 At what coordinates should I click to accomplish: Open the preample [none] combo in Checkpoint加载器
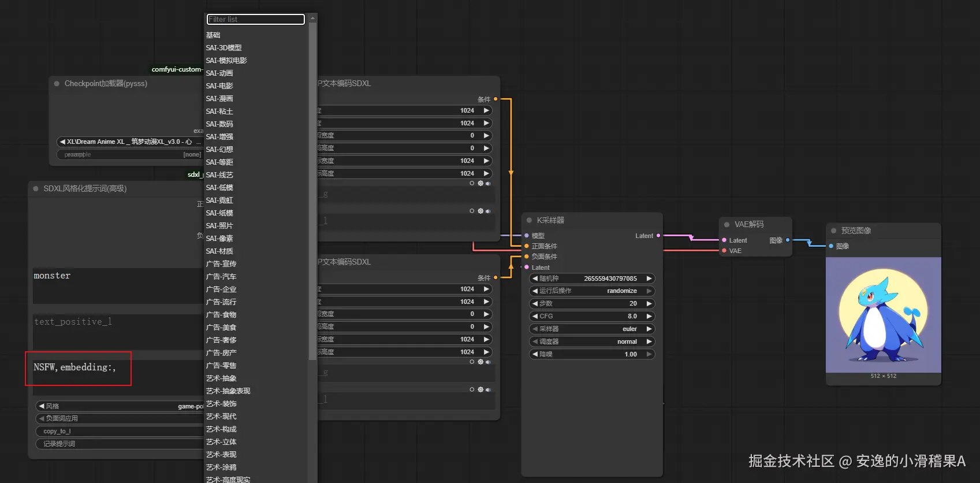pyautogui.click(x=130, y=154)
